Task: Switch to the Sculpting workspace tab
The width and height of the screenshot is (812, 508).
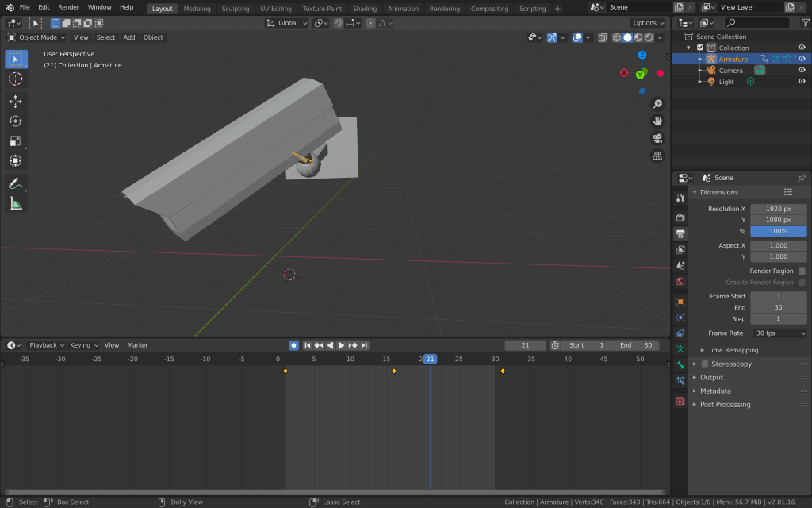Action: pos(235,9)
